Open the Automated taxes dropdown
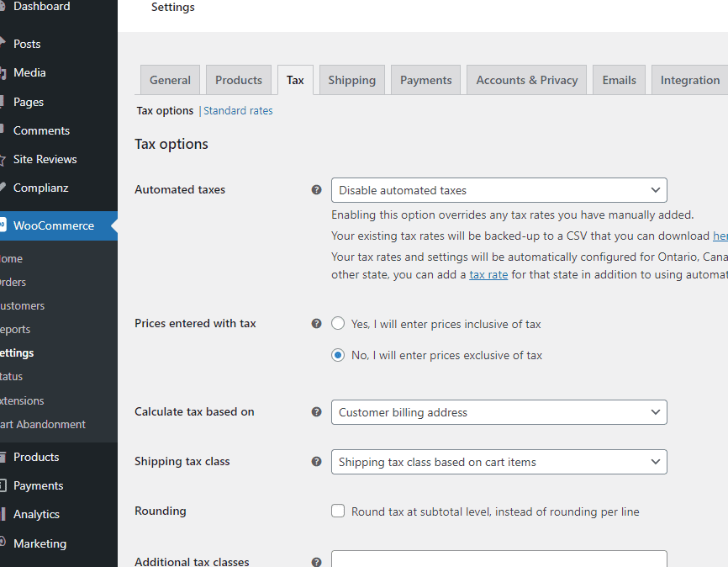728x567 pixels. click(x=499, y=190)
